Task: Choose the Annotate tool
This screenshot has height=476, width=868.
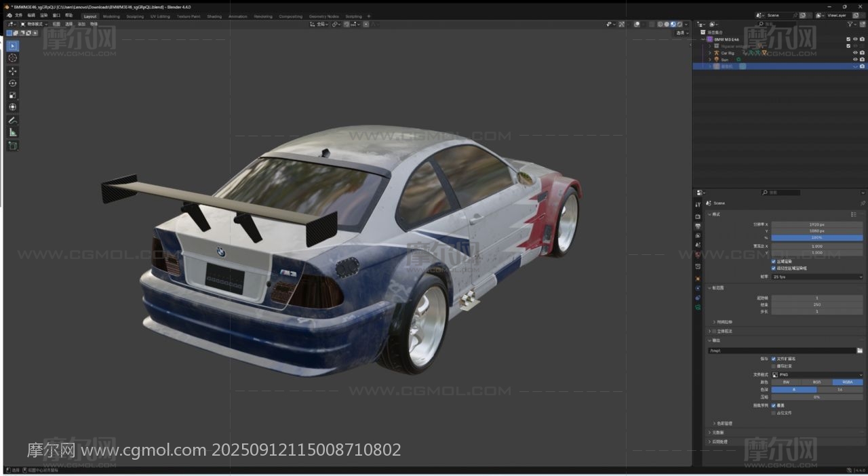Action: click(13, 120)
